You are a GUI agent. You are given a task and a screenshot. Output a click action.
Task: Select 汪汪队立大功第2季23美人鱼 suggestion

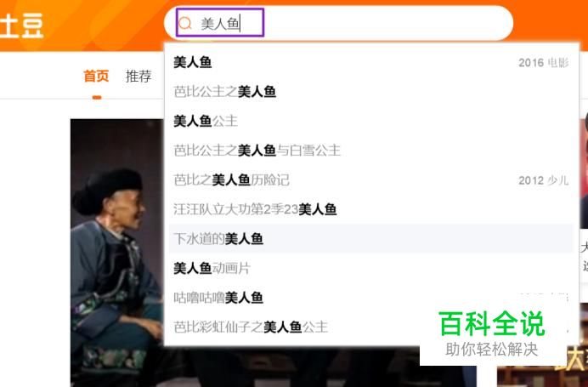pos(370,209)
